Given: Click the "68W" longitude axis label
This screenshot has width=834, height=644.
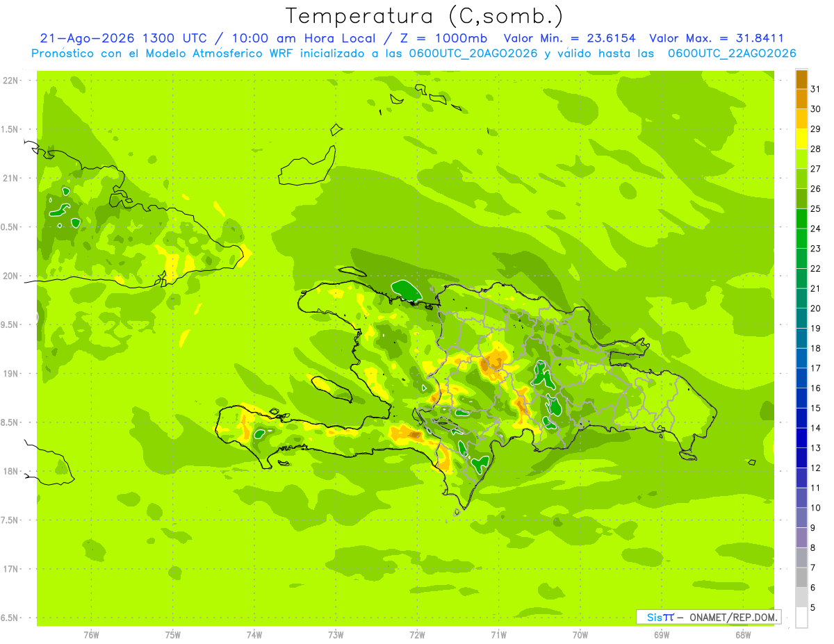Looking at the screenshot, I should 743,635.
